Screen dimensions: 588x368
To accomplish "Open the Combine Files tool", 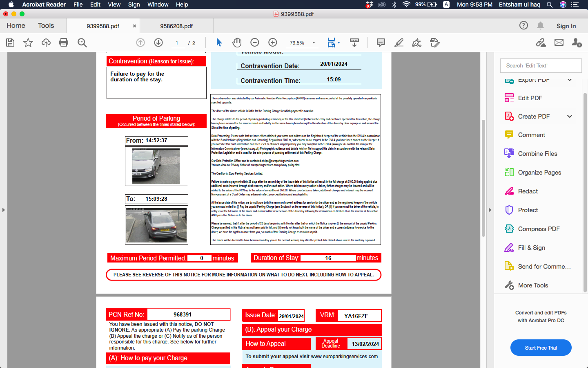I will pos(537,154).
